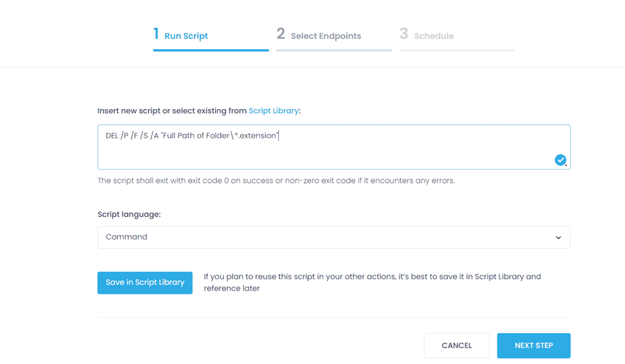Click the progress bar under Schedule
Viewport: 625px width, 364px height.
457,50
